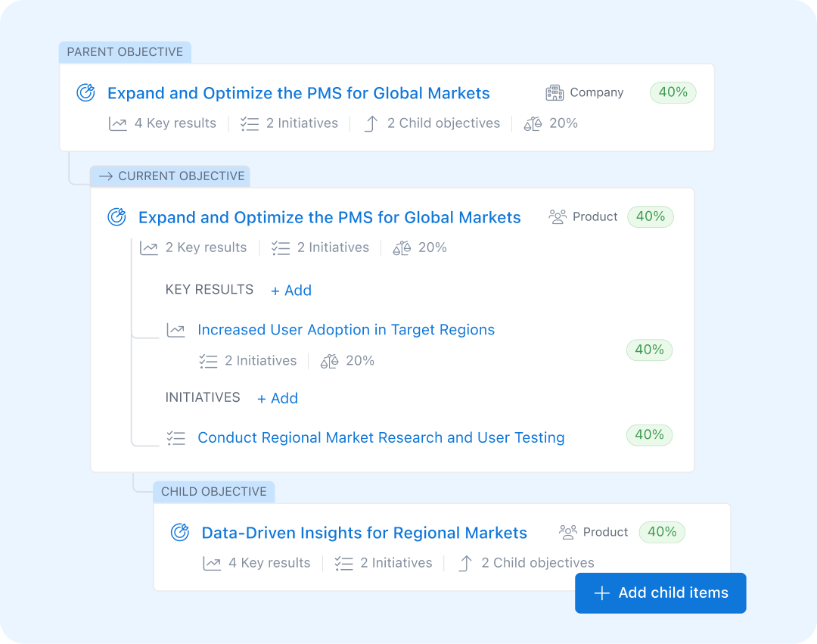Click the 40% badge for Conduct Regional Market Research
Viewport: 817px width, 644px height.
[649, 434]
